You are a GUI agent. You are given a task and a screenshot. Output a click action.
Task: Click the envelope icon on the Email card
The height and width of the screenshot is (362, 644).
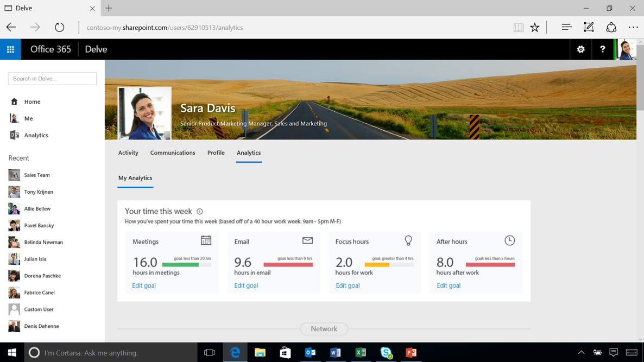(308, 240)
